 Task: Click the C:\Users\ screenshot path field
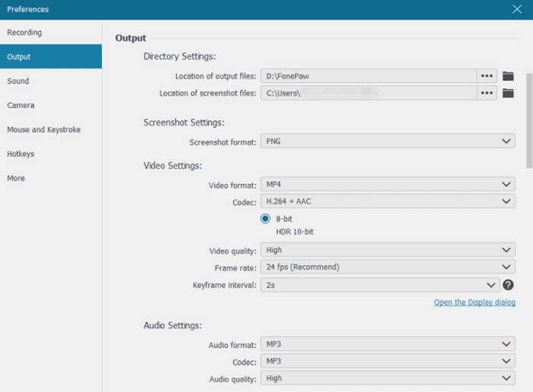click(x=369, y=93)
